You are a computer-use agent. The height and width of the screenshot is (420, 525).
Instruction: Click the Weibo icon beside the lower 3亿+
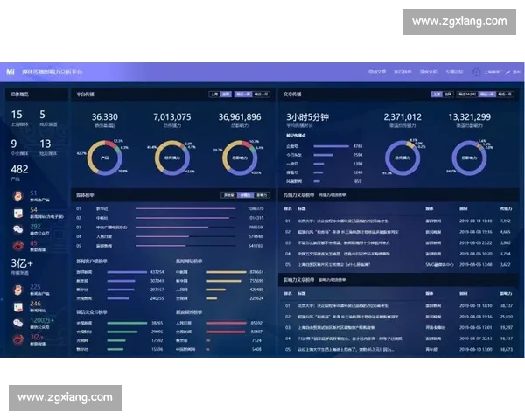[18, 338]
